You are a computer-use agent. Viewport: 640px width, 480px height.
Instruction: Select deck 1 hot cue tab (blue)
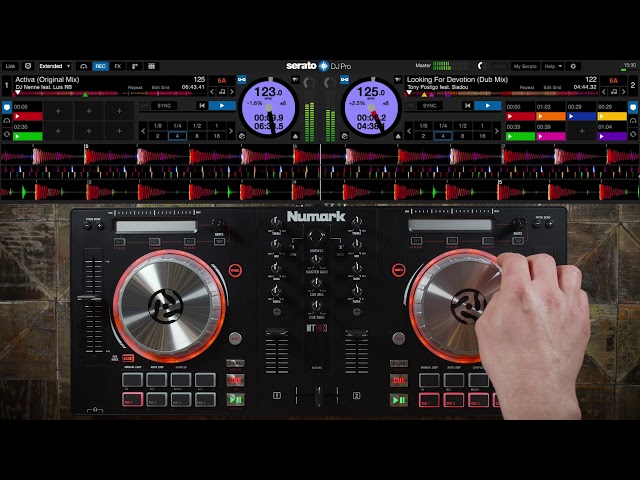(7, 107)
